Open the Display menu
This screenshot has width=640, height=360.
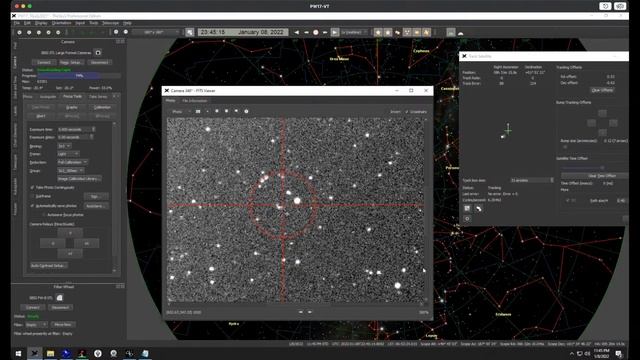pos(41,23)
